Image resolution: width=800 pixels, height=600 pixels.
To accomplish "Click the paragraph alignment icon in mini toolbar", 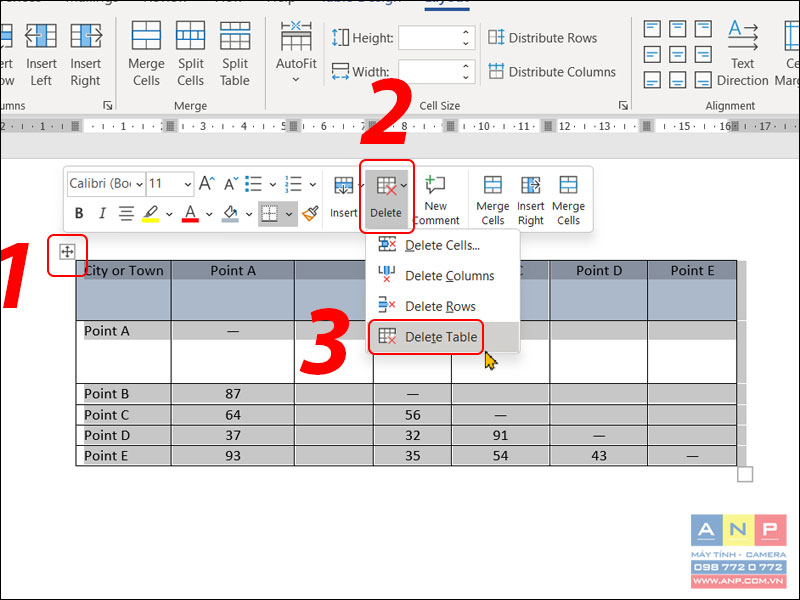I will point(126,213).
